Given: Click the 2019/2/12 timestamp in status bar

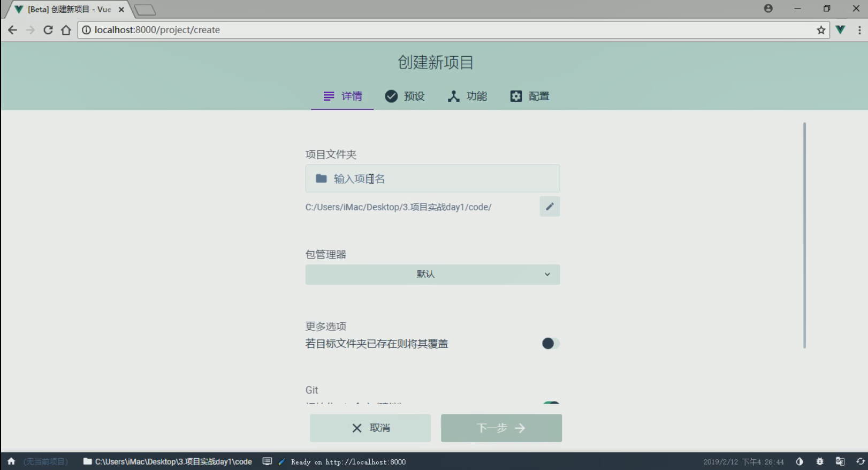Looking at the screenshot, I should click(744, 461).
